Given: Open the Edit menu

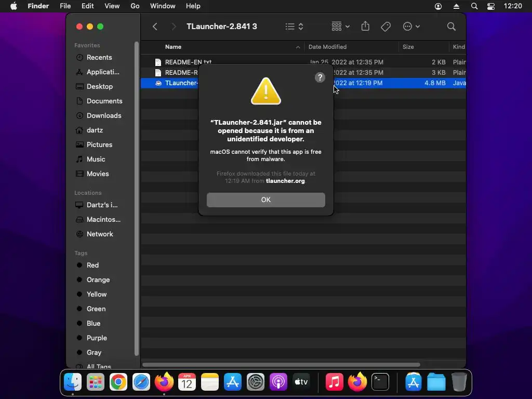Looking at the screenshot, I should click(x=87, y=6).
